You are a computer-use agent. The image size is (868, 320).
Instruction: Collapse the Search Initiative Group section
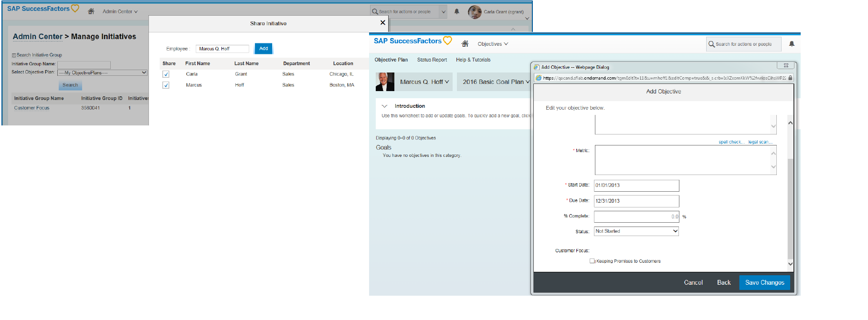(x=14, y=55)
